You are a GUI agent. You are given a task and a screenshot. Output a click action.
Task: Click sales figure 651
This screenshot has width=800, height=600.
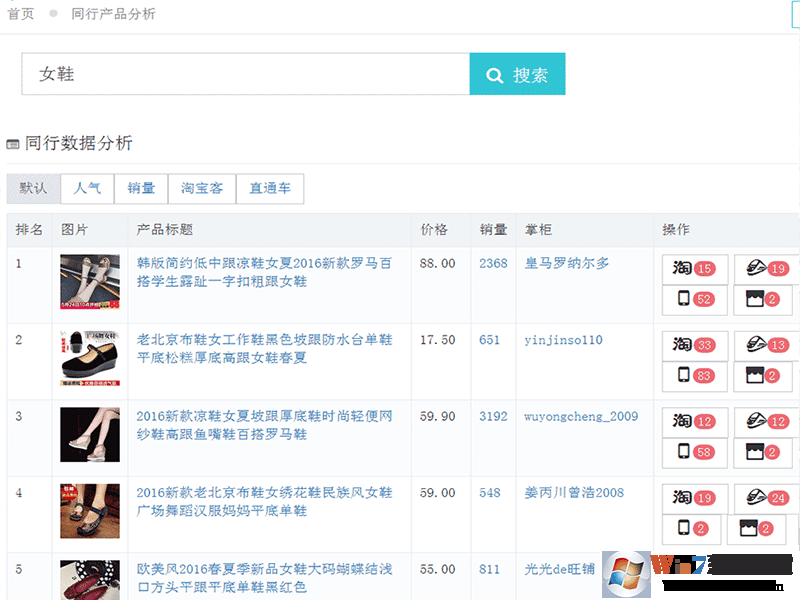pyautogui.click(x=489, y=340)
